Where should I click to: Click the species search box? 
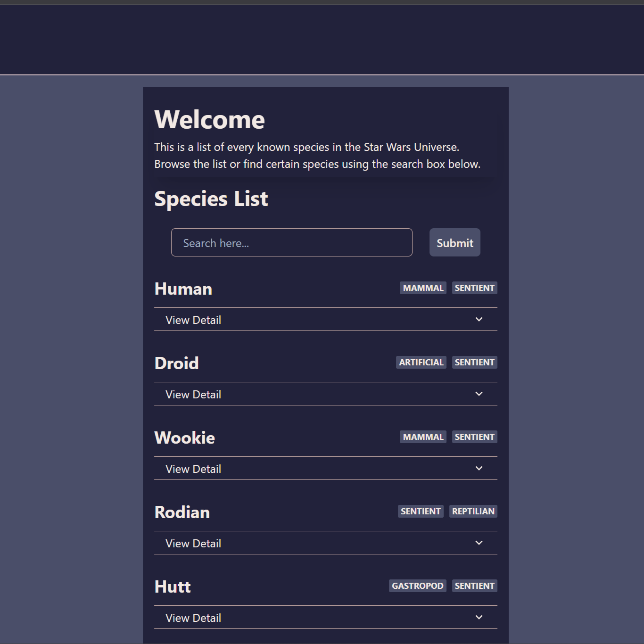pyautogui.click(x=291, y=242)
